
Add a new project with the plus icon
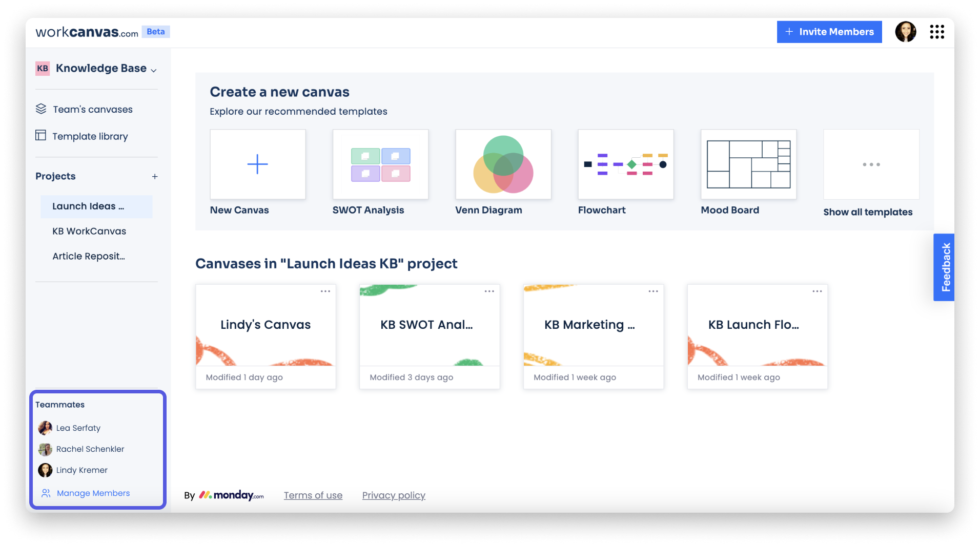155,176
